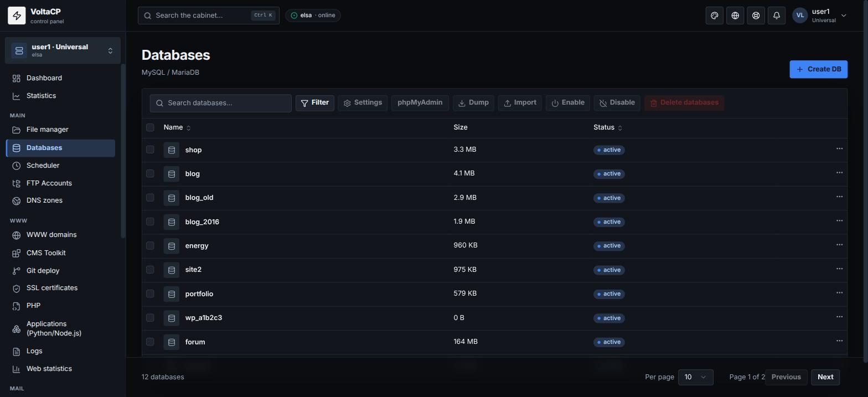Image resolution: width=868 pixels, height=397 pixels.
Task: Focus the Search databases field
Action: (220, 103)
